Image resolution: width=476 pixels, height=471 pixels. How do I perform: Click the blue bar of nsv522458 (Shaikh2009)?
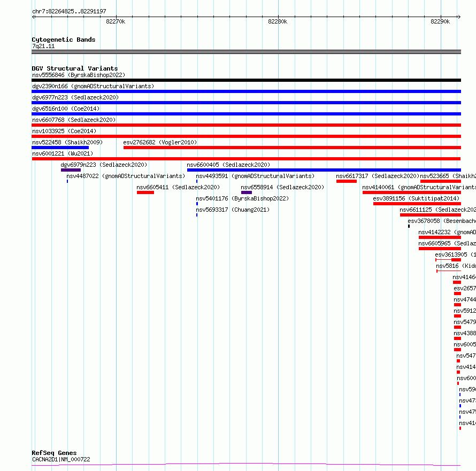point(60,148)
